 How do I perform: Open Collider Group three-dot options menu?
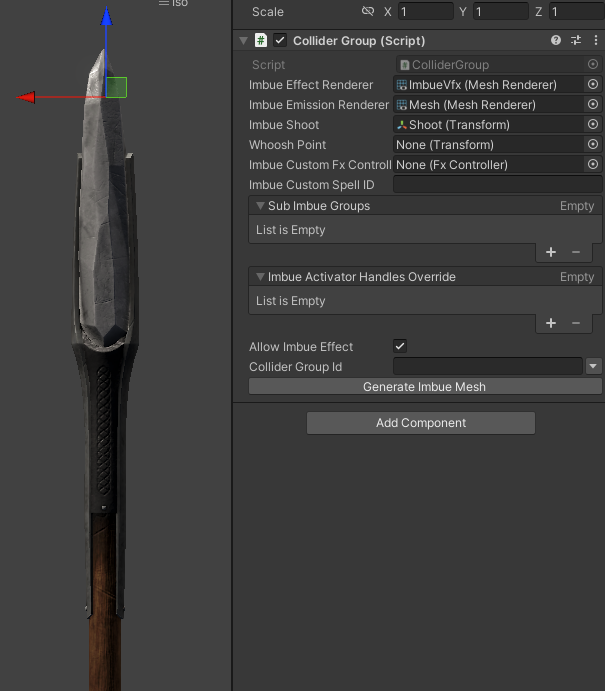click(x=596, y=41)
